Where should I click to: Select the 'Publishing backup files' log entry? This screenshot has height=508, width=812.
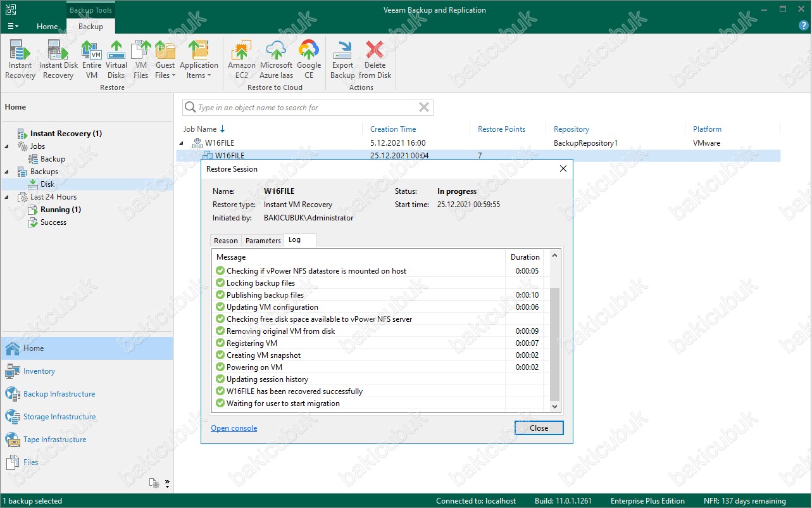pos(377,295)
